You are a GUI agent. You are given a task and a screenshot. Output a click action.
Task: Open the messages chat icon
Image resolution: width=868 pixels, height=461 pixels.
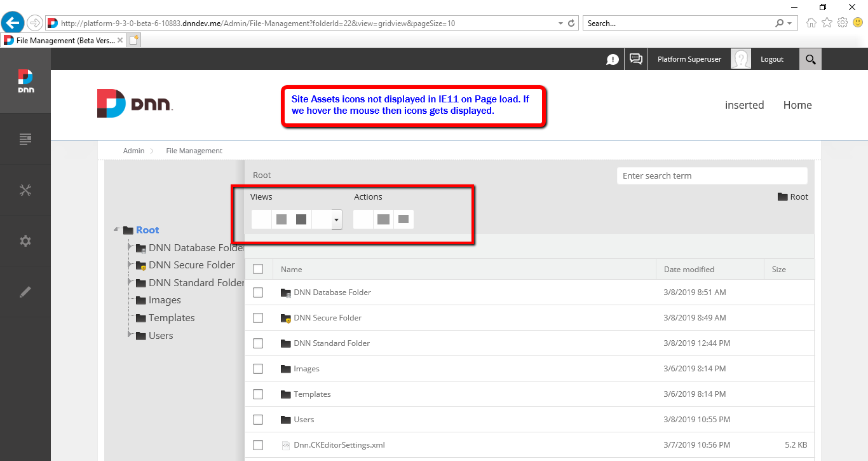pyautogui.click(x=635, y=59)
